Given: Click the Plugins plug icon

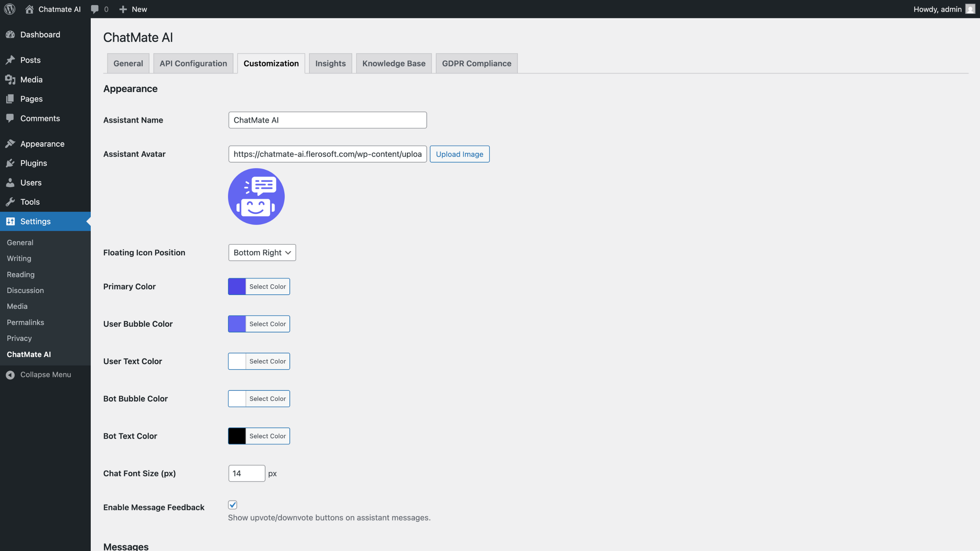Looking at the screenshot, I should 10,163.
